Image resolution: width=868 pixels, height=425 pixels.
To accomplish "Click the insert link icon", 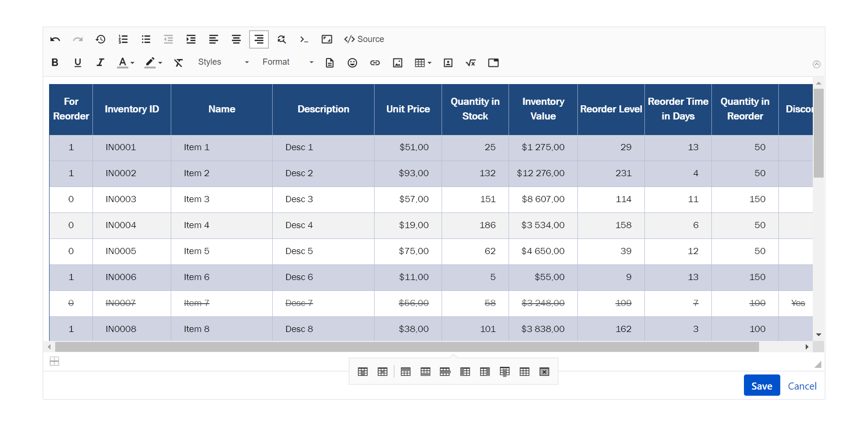I will click(x=375, y=63).
